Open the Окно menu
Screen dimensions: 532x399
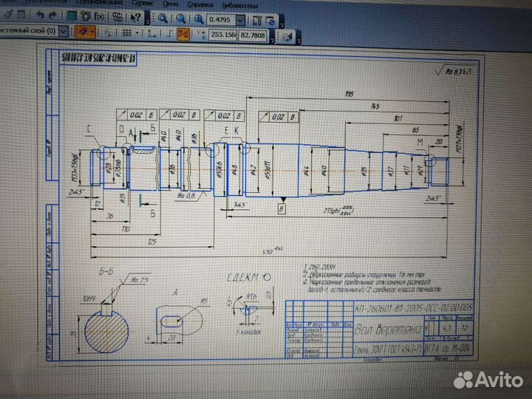click(x=171, y=4)
